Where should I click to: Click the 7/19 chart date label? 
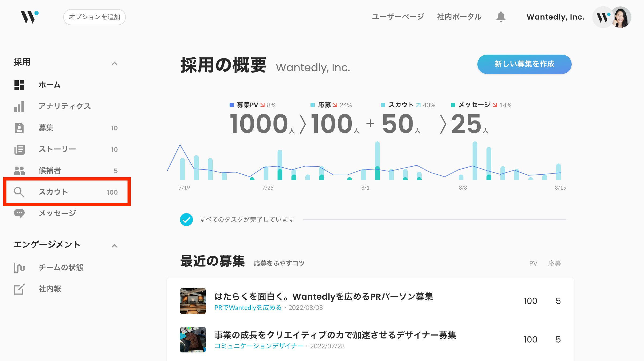pyautogui.click(x=184, y=188)
